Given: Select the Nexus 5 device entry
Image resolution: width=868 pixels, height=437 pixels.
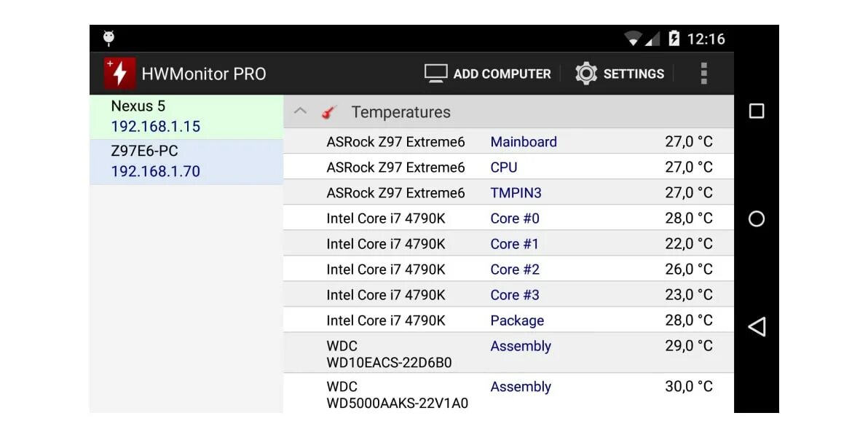Looking at the screenshot, I should 186,117.
